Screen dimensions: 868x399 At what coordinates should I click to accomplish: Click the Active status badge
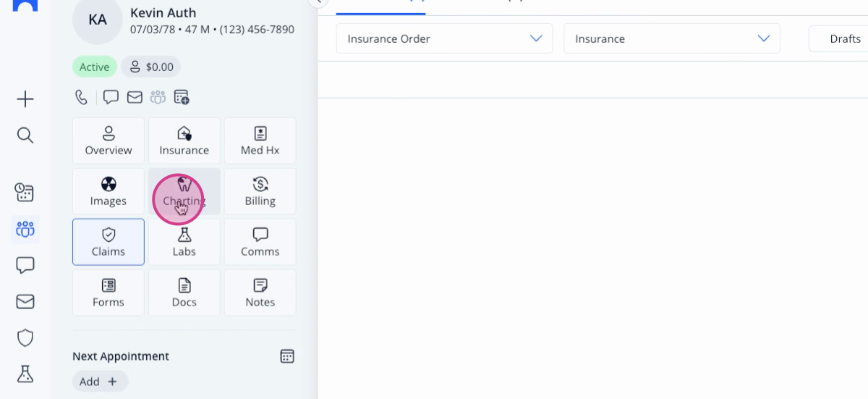click(94, 67)
